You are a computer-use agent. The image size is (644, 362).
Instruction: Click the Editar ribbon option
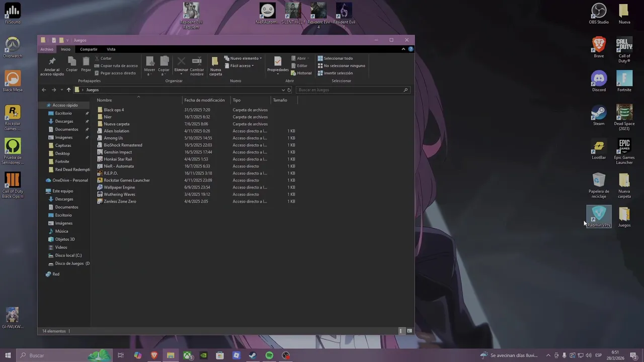click(299, 66)
